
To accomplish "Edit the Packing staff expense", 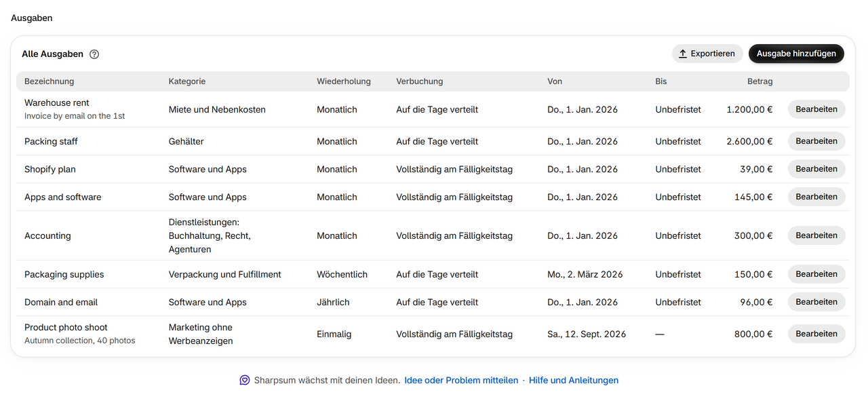I will 816,141.
